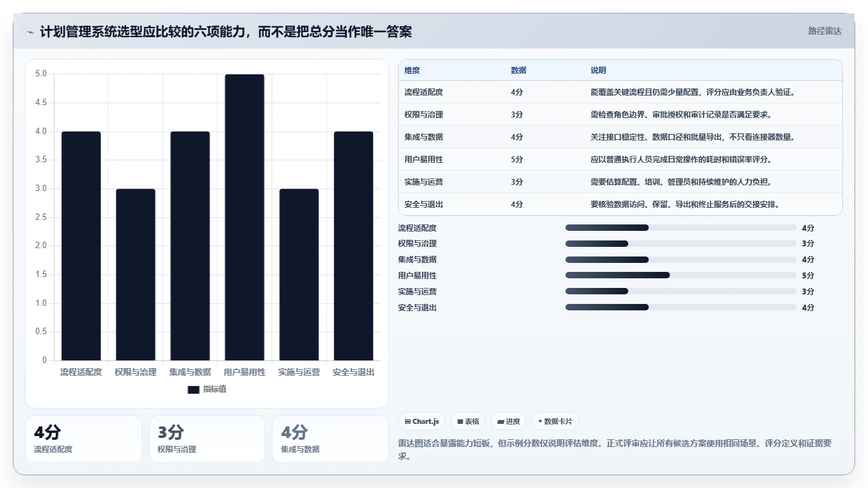Click the 流程适配度 x-axis label under the chart
The image size is (868, 488).
(81, 372)
